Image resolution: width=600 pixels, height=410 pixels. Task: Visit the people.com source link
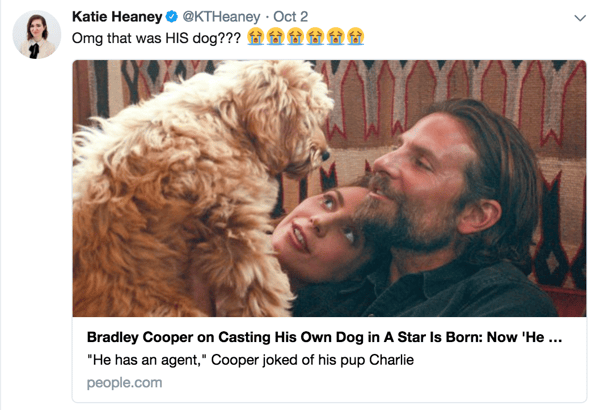(x=124, y=382)
